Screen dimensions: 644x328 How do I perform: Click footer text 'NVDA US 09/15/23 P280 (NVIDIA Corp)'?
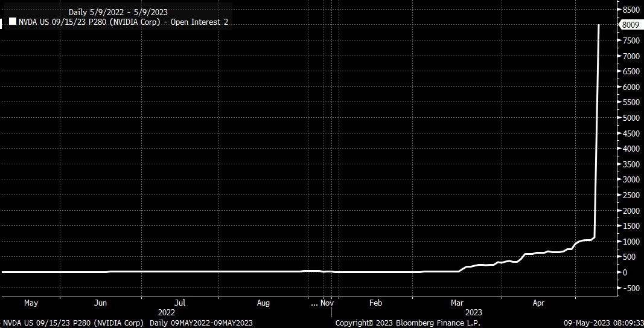73,323
